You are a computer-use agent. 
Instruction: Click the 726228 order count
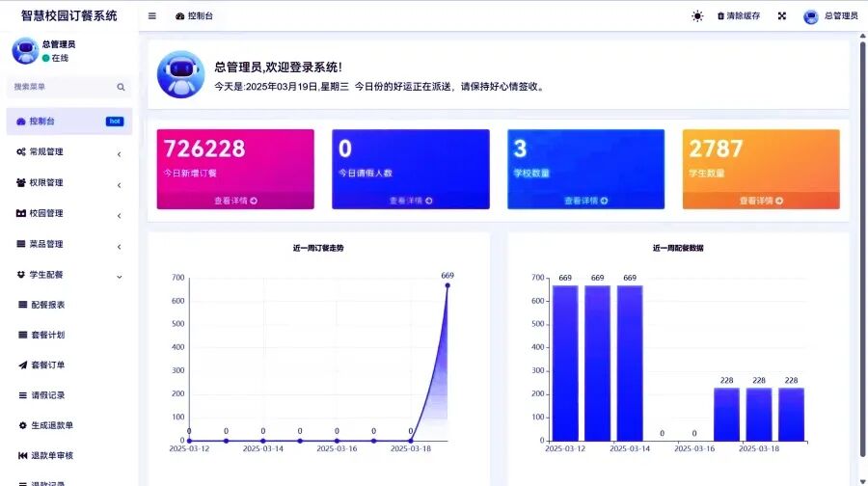click(x=204, y=148)
